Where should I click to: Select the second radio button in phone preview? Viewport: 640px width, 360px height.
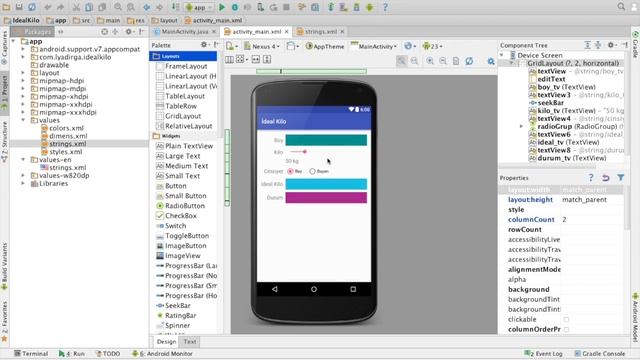[312, 171]
